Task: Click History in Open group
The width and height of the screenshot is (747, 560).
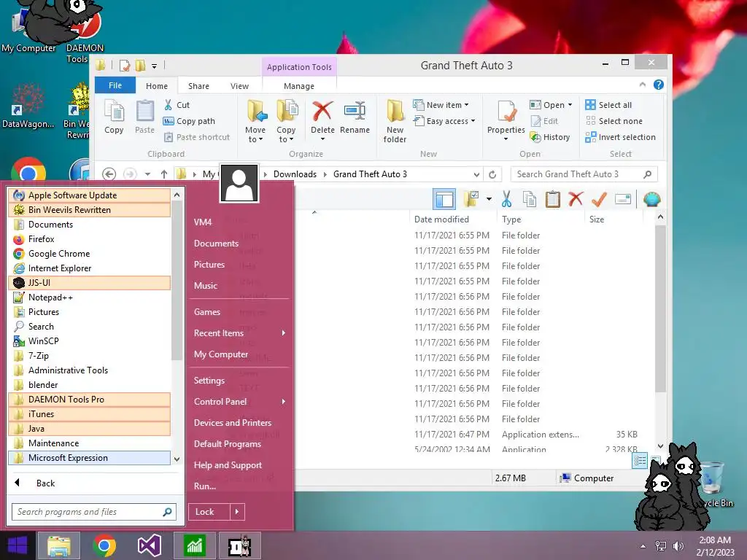Action: (550, 137)
